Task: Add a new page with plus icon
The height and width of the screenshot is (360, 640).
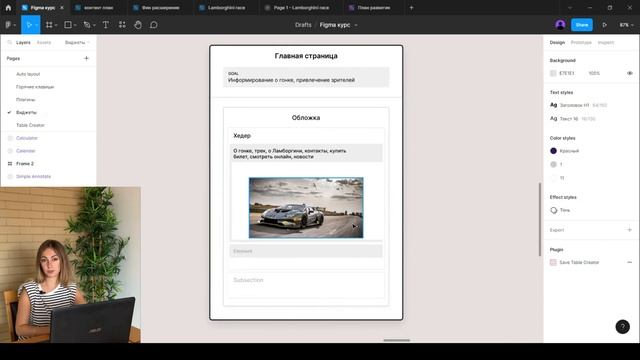Action: point(86,58)
